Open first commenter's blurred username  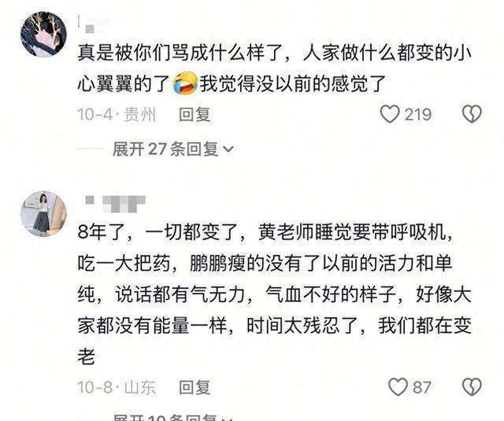[91, 25]
